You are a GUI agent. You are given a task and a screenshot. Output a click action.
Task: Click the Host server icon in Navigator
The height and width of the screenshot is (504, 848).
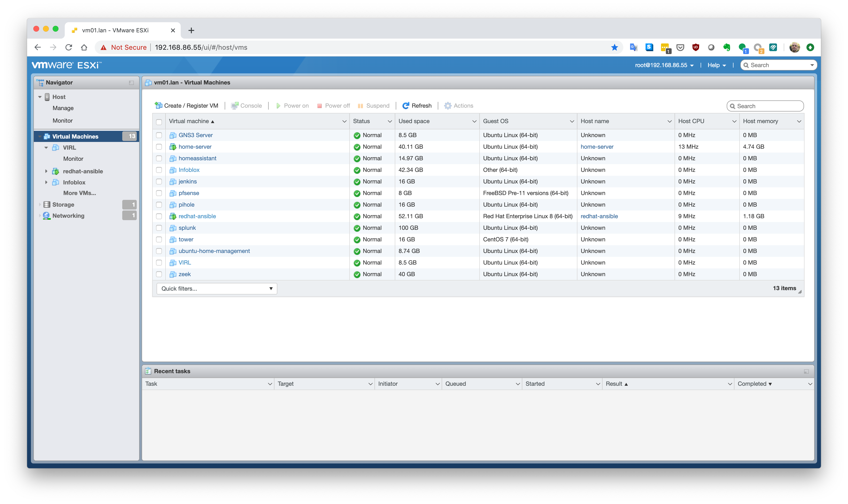tap(47, 97)
